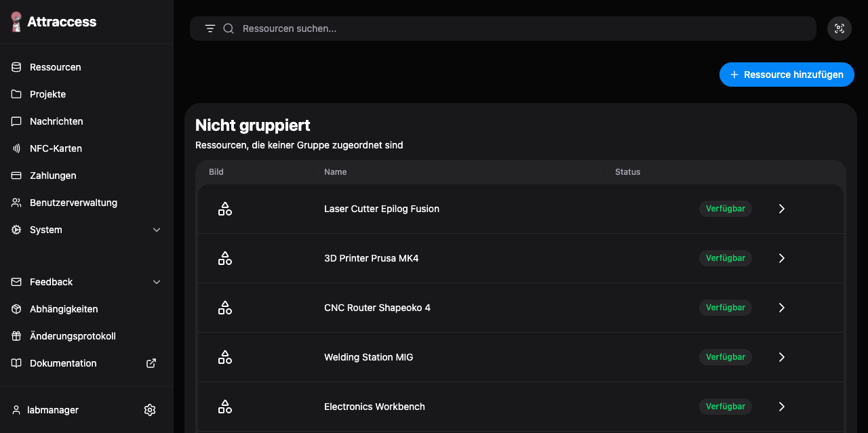Click the Attraccess title text
868x433 pixels.
point(62,22)
